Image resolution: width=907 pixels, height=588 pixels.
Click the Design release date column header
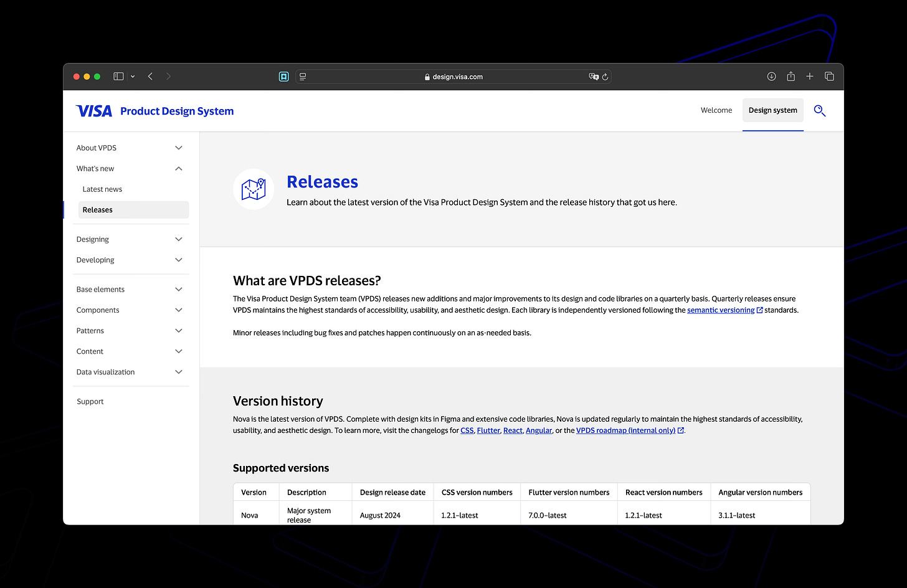[x=392, y=492]
